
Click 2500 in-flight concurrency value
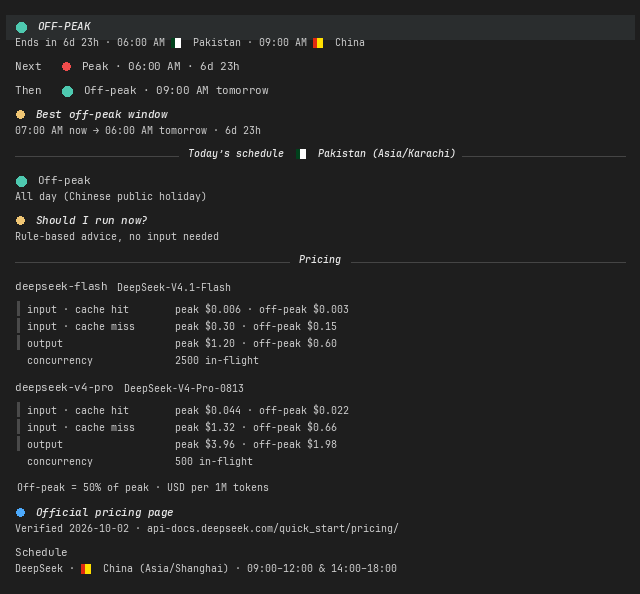coord(217,360)
